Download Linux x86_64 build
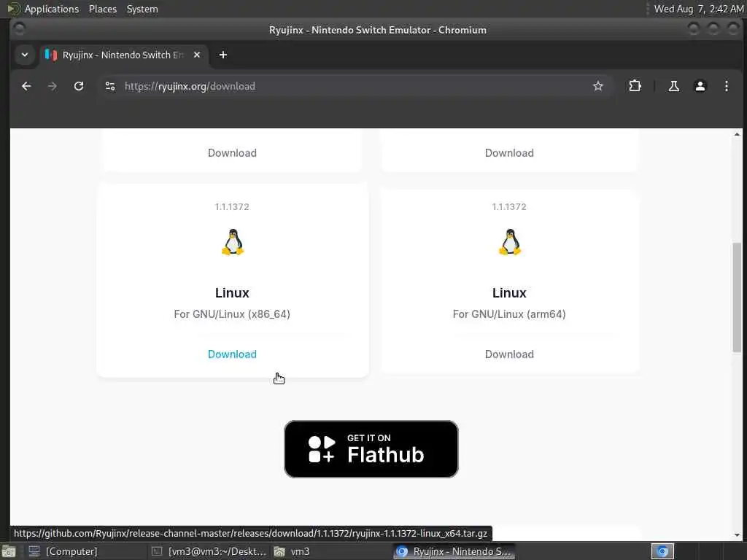The height and width of the screenshot is (560, 747). (232, 354)
